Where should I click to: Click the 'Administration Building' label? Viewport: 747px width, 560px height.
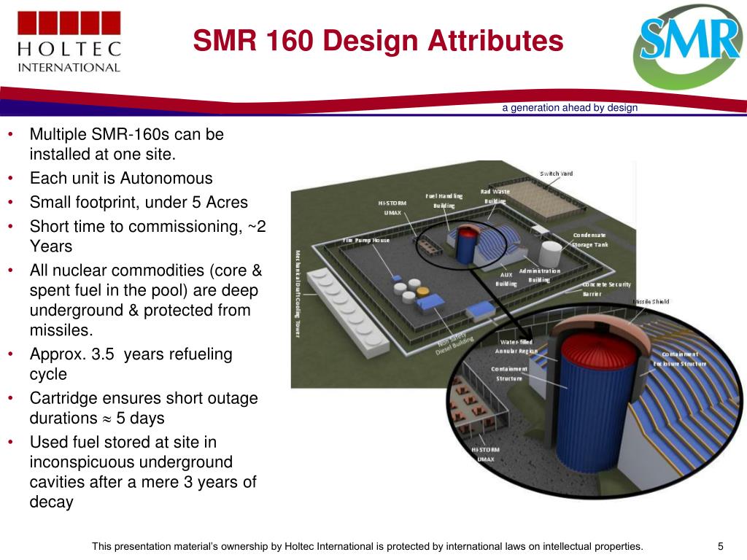click(539, 275)
